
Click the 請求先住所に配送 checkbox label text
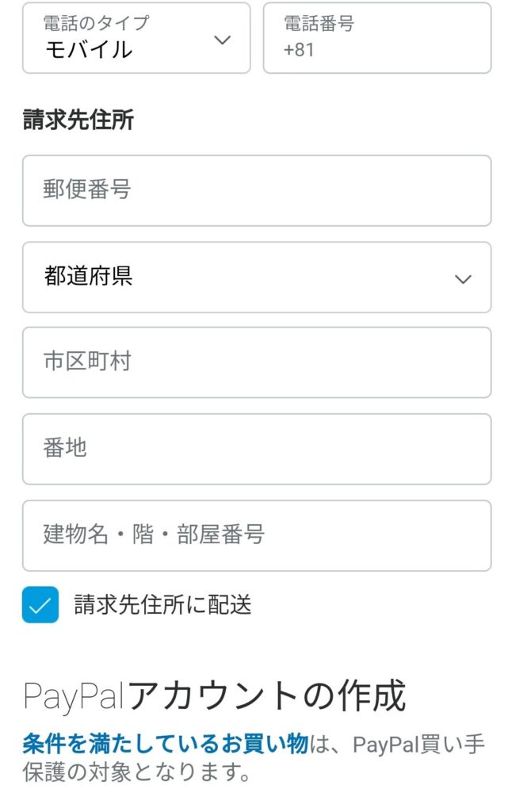coord(162,605)
